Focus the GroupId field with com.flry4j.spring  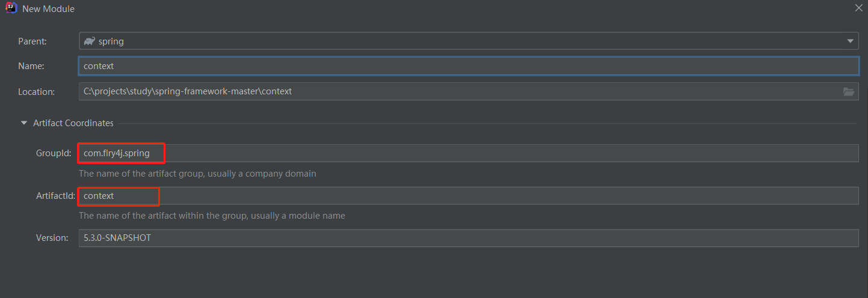[x=469, y=153]
